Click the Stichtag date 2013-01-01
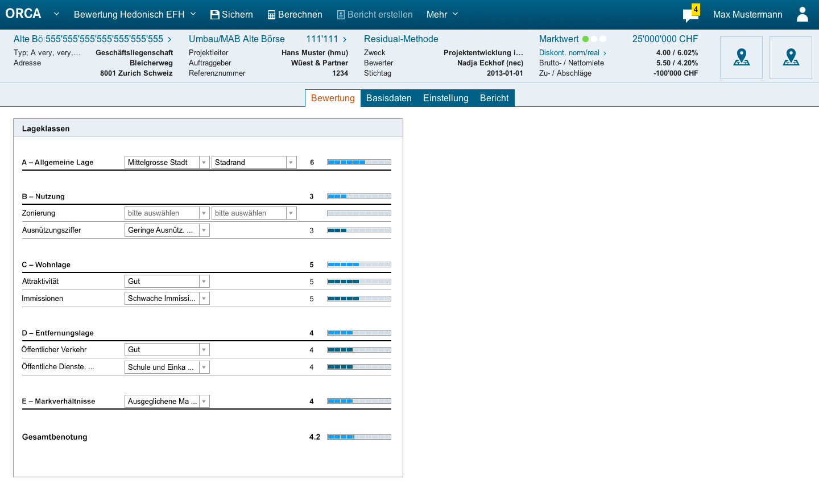 (505, 73)
